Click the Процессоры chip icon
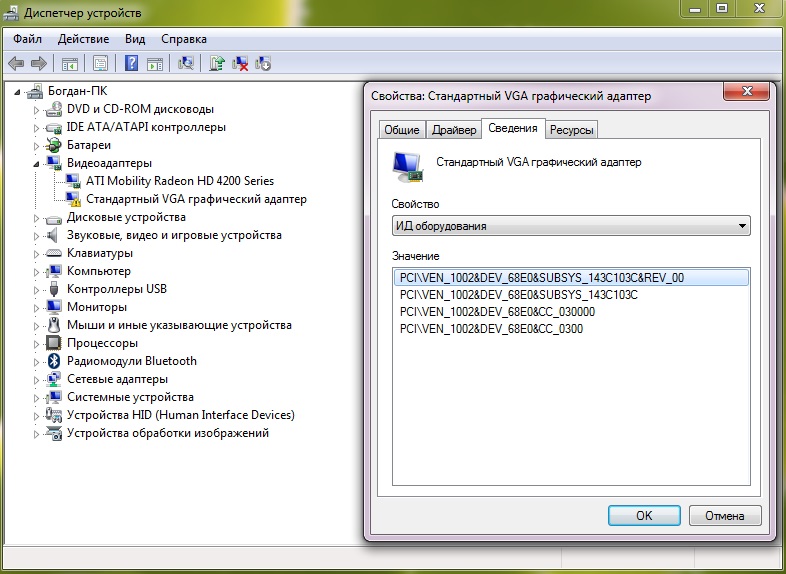The image size is (786, 574). [x=54, y=343]
